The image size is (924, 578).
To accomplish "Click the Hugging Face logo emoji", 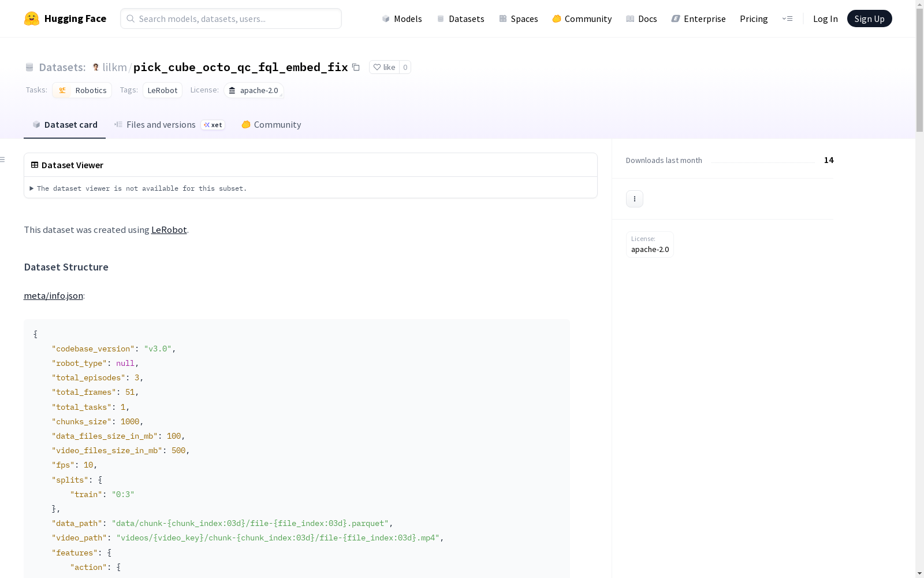I will coord(32,18).
